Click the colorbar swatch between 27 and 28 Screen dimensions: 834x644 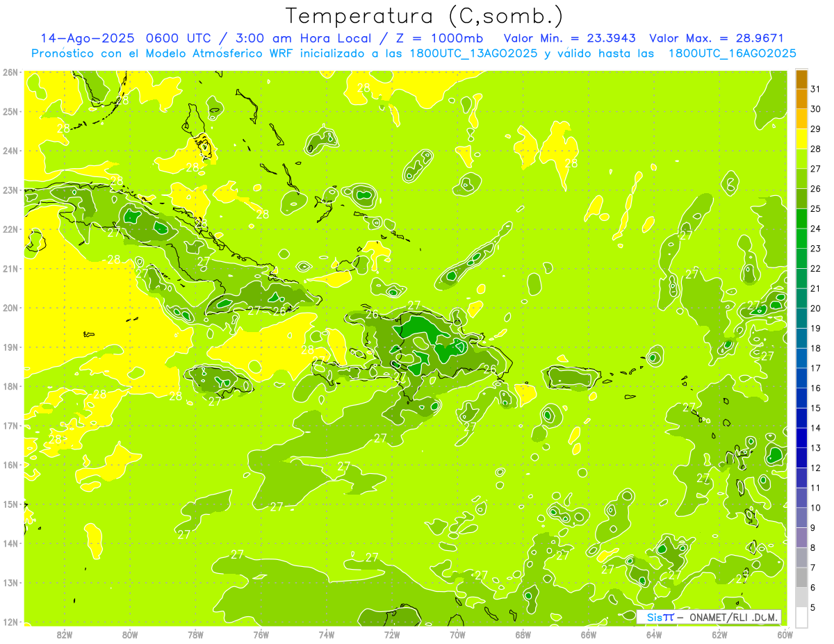(x=801, y=159)
